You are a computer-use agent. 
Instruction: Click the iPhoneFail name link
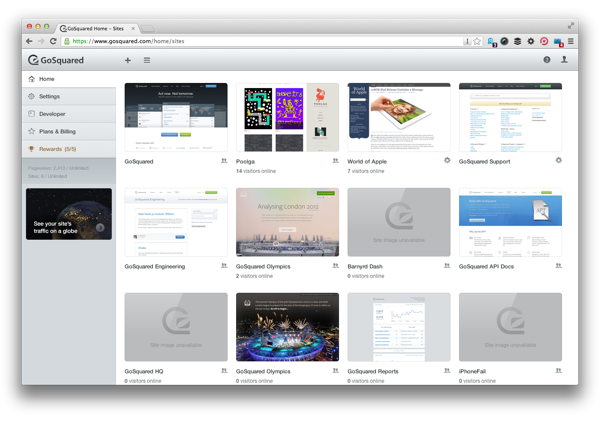[472, 371]
